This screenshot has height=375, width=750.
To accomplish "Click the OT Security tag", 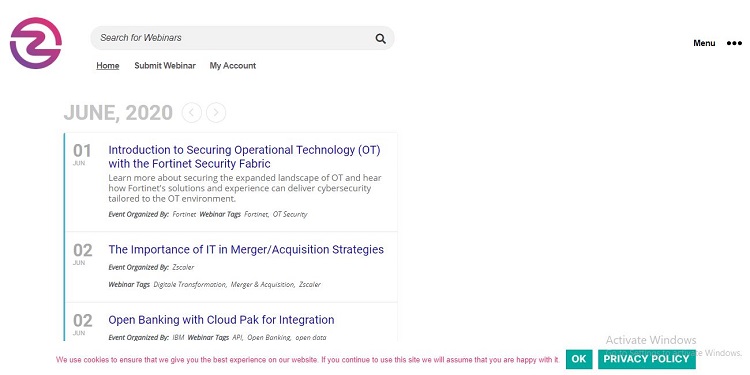I will pyautogui.click(x=290, y=214).
